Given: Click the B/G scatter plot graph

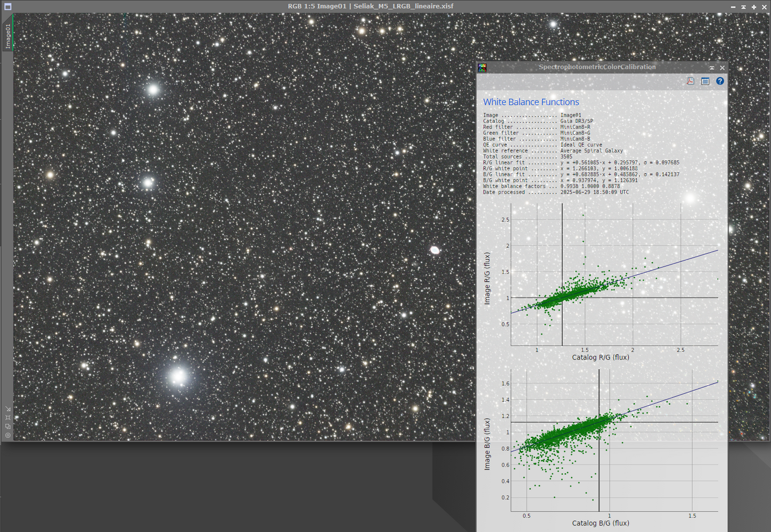Looking at the screenshot, I should [x=614, y=440].
